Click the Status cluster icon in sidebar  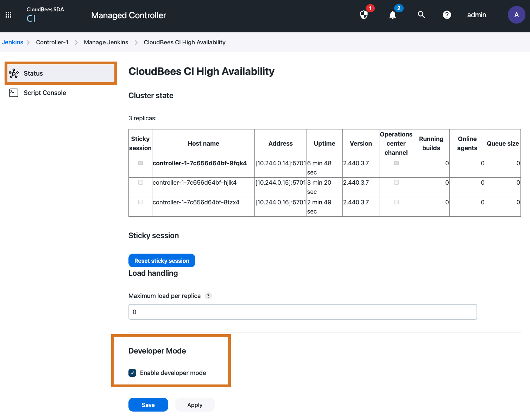pos(14,74)
